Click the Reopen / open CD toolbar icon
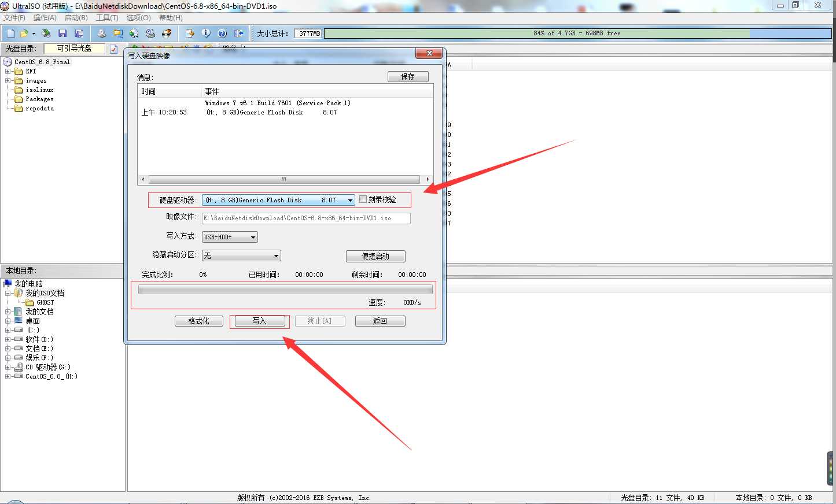This screenshot has height=504, width=836. click(46, 34)
